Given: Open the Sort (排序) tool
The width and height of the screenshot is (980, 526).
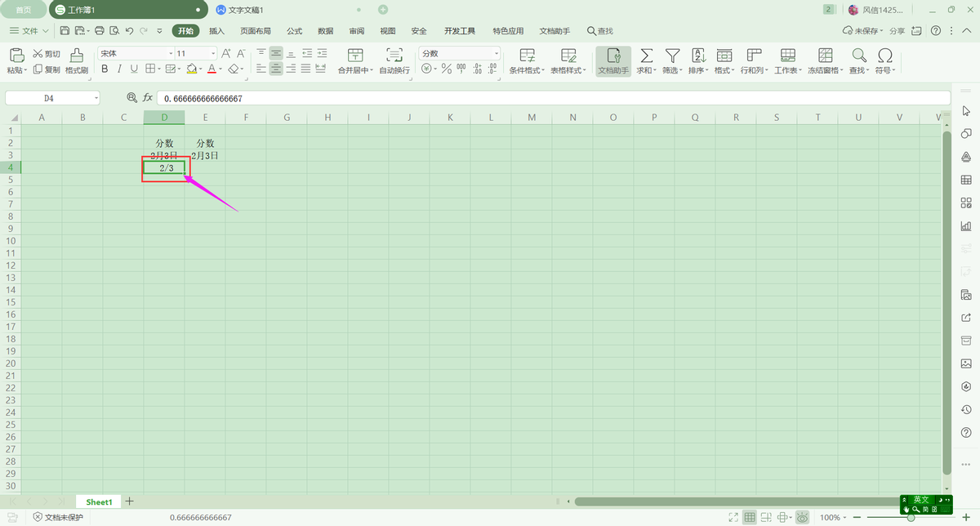Looking at the screenshot, I should point(698,56).
